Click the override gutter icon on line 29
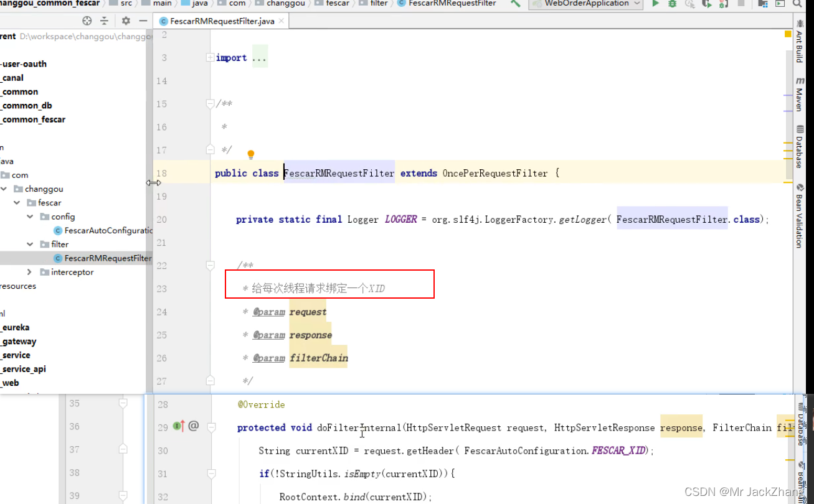 [x=179, y=426]
